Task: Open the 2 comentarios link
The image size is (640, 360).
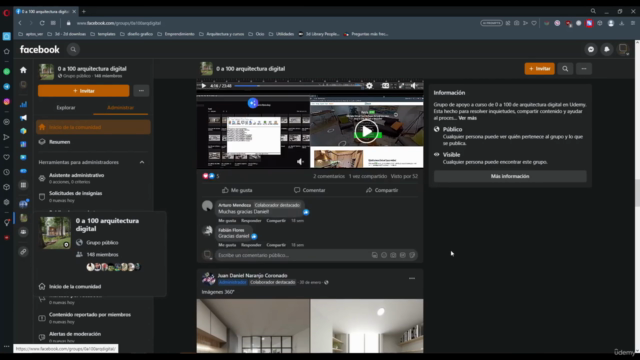Action: tap(329, 176)
